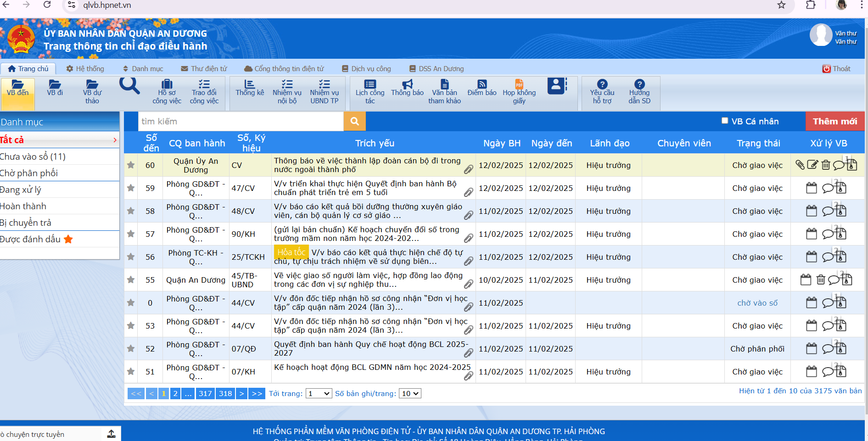This screenshot has width=868, height=441.
Task: Open attachment paperclip for document 59
Action: click(468, 192)
